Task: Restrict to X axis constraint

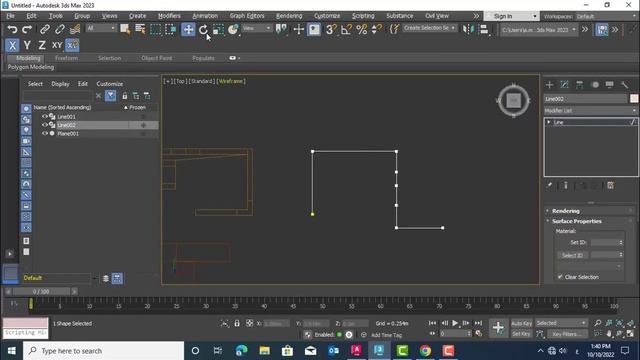Action: [12, 45]
